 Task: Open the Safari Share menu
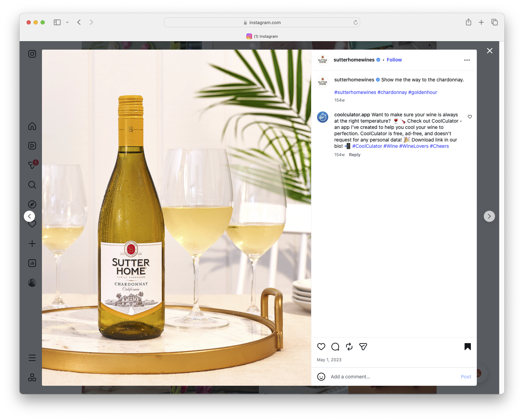coord(468,22)
